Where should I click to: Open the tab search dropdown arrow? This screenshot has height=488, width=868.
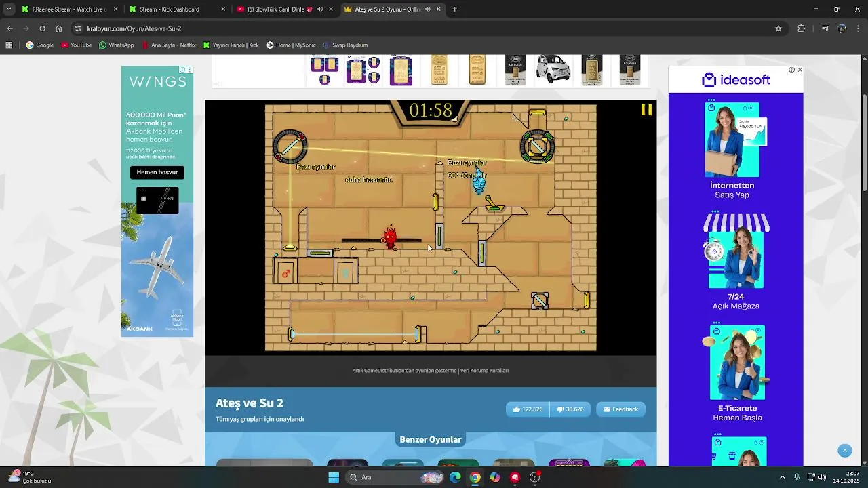coord(9,9)
